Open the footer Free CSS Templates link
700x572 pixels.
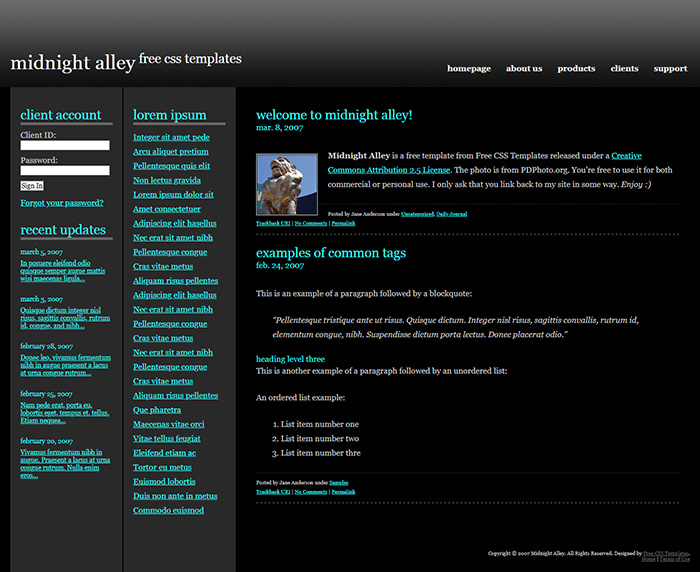[666, 553]
